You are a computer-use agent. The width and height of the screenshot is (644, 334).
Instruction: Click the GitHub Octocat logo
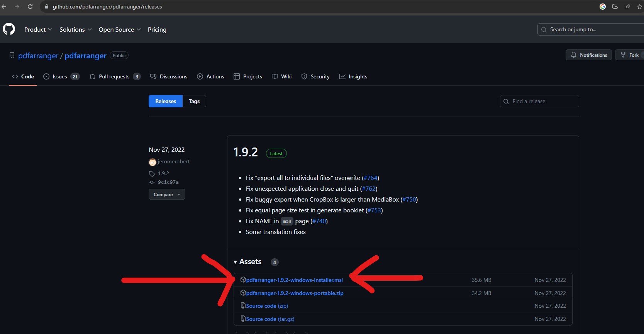click(x=9, y=29)
